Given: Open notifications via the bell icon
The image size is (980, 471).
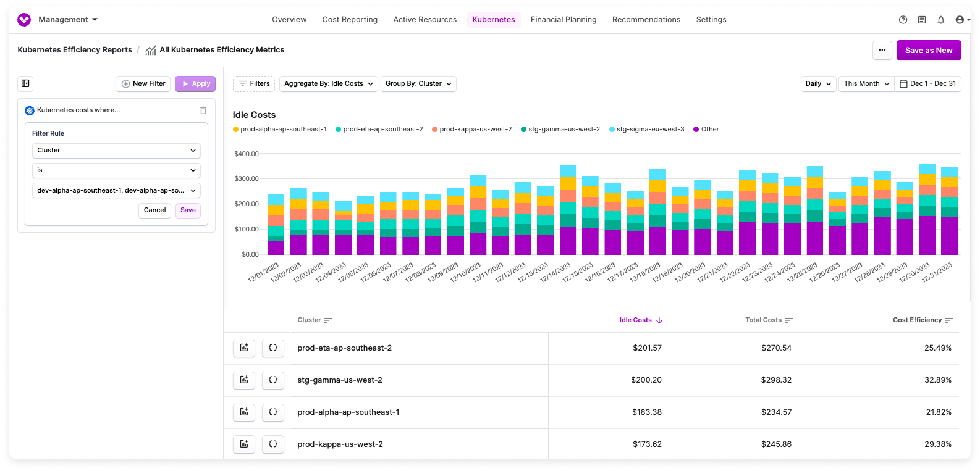Looking at the screenshot, I should pos(941,19).
